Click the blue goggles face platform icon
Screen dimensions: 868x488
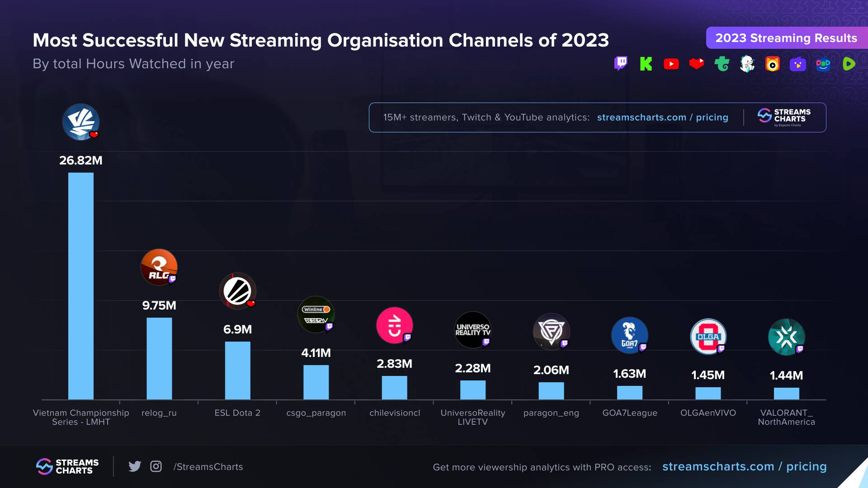click(823, 64)
